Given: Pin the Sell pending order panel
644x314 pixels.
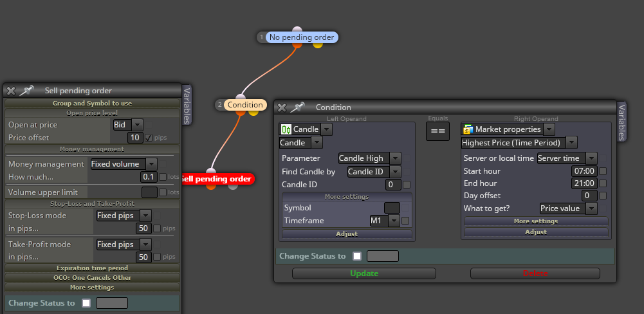Looking at the screenshot, I should click(26, 91).
